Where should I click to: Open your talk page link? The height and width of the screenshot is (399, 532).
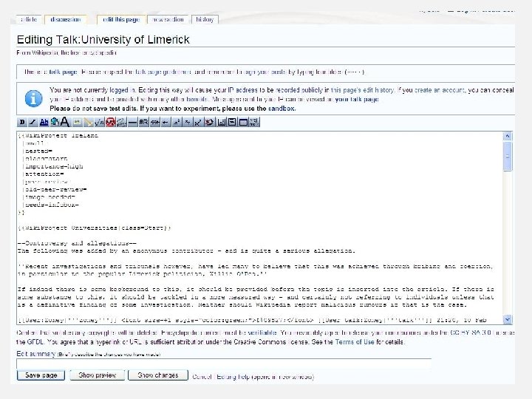357,100
